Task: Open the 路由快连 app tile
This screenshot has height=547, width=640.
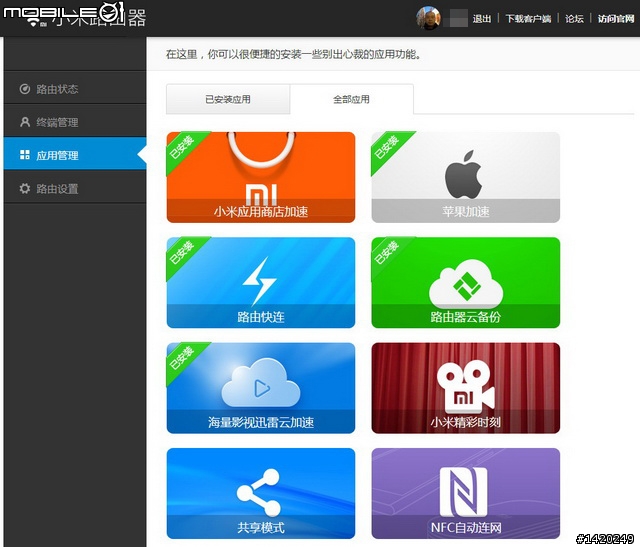Action: click(x=261, y=282)
